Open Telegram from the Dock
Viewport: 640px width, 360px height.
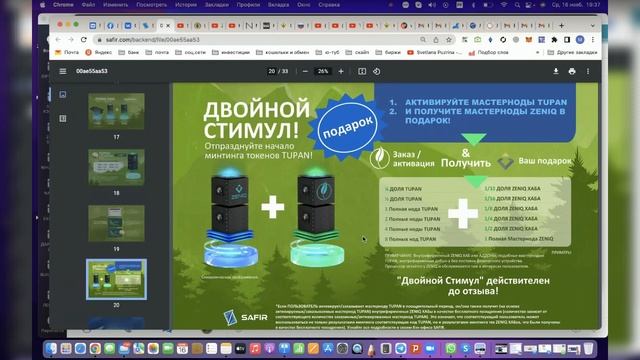click(400, 349)
